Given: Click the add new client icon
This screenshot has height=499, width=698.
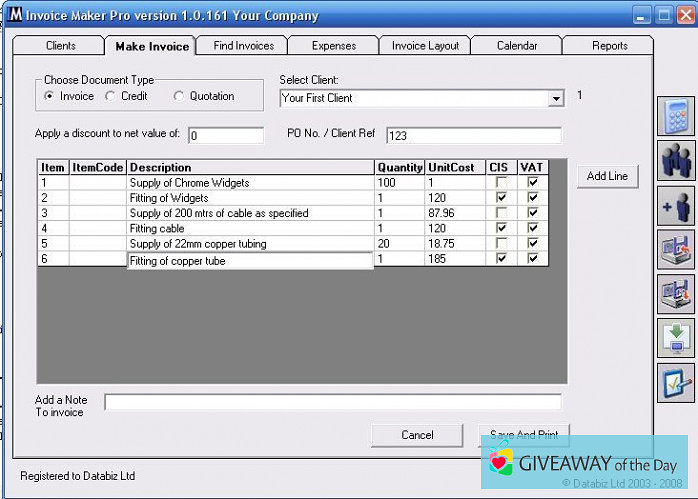Looking at the screenshot, I should coord(676,205).
